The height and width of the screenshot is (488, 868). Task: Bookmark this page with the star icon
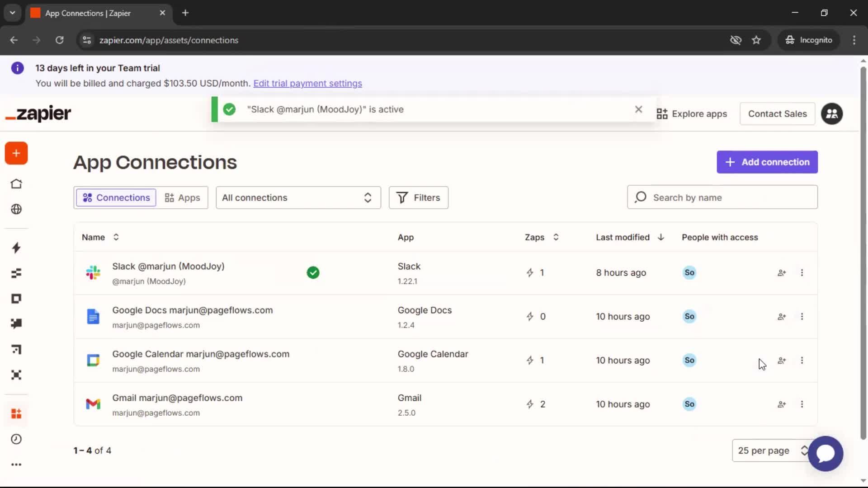756,40
